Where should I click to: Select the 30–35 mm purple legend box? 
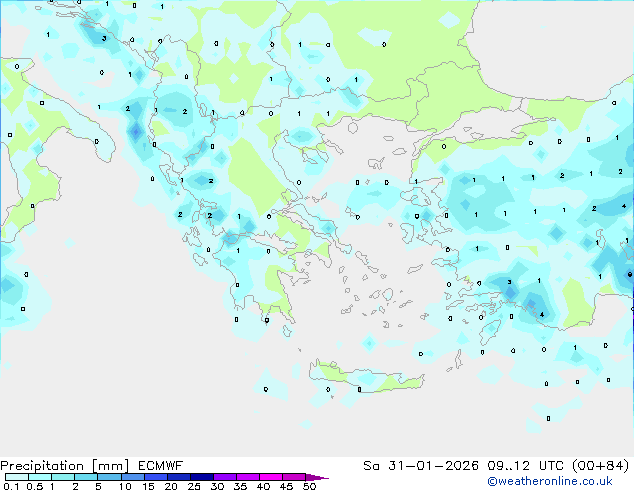coord(225,477)
